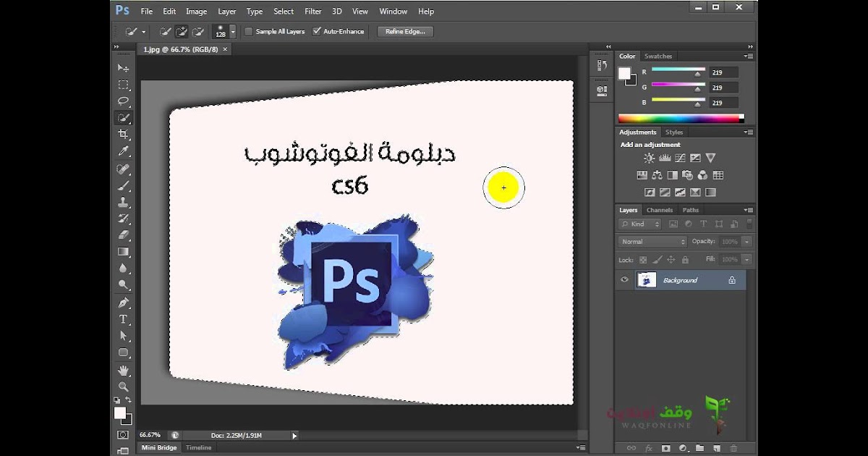The image size is (868, 456).
Task: Open the History panel icon
Action: (602, 66)
